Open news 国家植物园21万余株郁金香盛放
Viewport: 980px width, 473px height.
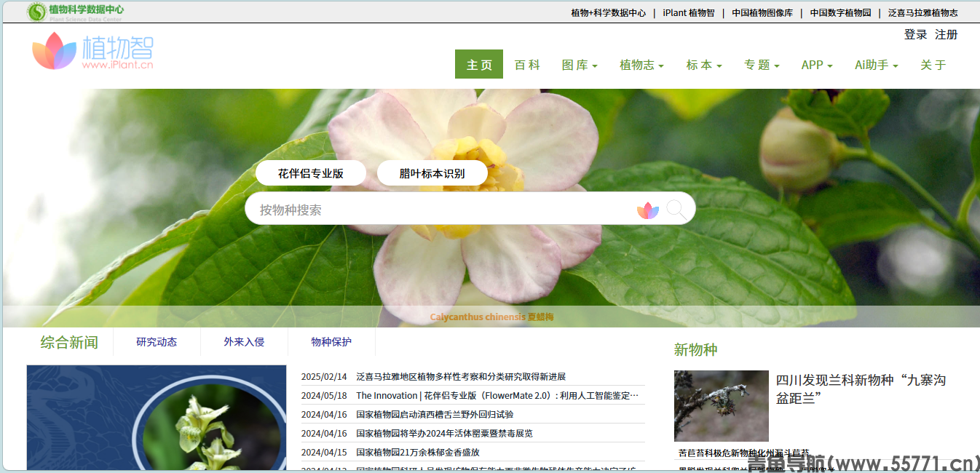[418, 452]
